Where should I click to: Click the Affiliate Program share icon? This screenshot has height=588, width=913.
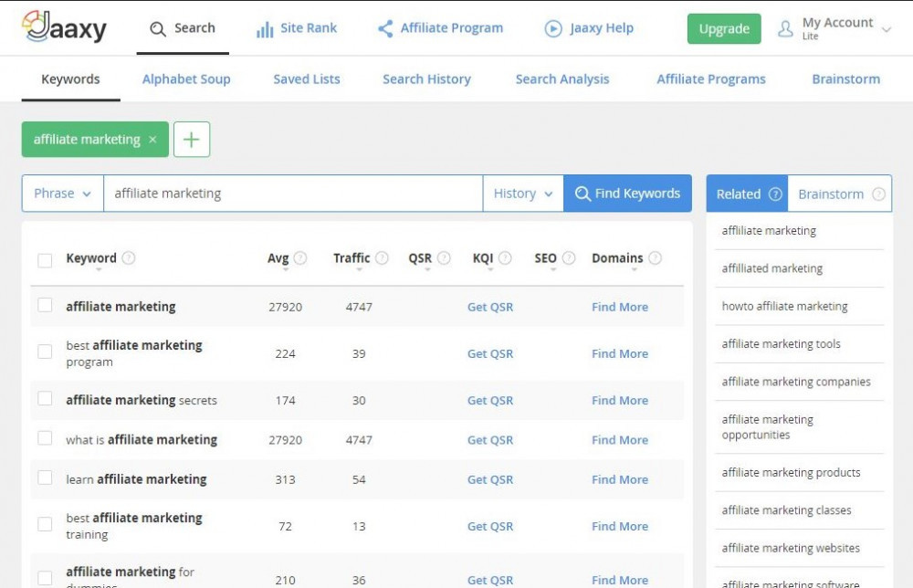click(385, 28)
